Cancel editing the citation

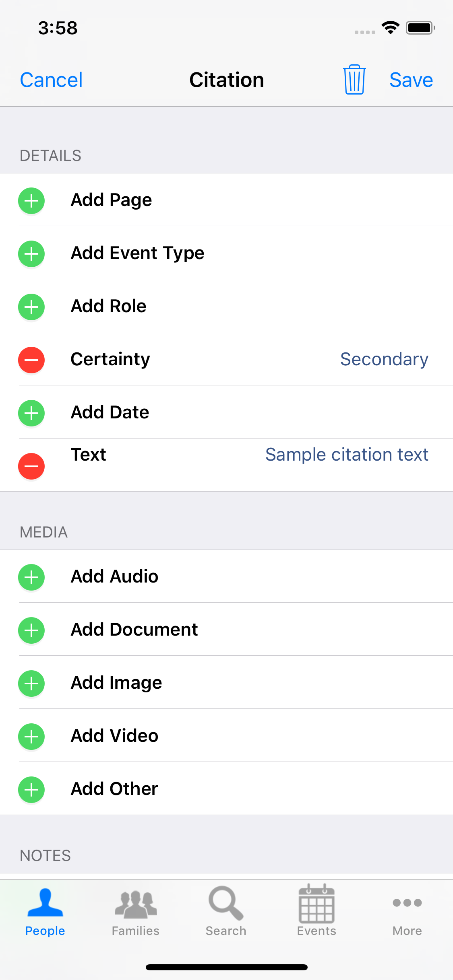51,80
